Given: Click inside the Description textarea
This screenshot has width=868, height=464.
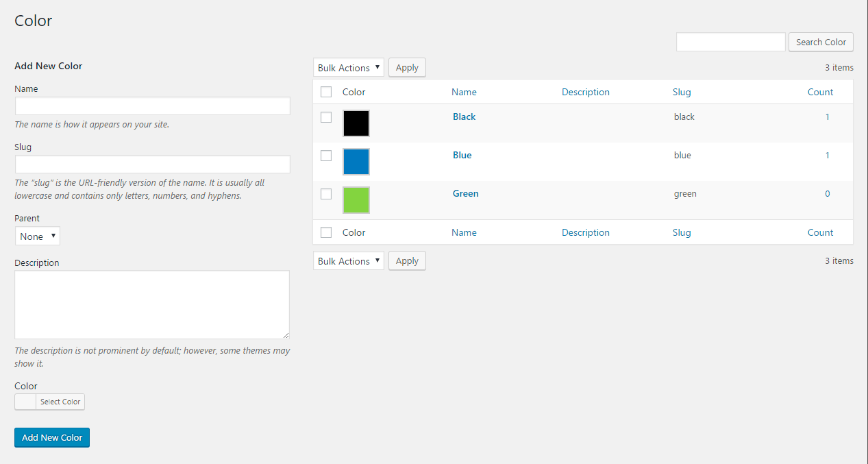Looking at the screenshot, I should coord(152,304).
